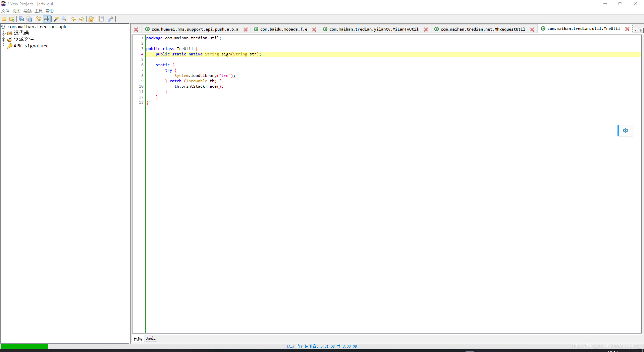Switch to the 代码 view tab
The height and width of the screenshot is (352, 644).
point(138,339)
